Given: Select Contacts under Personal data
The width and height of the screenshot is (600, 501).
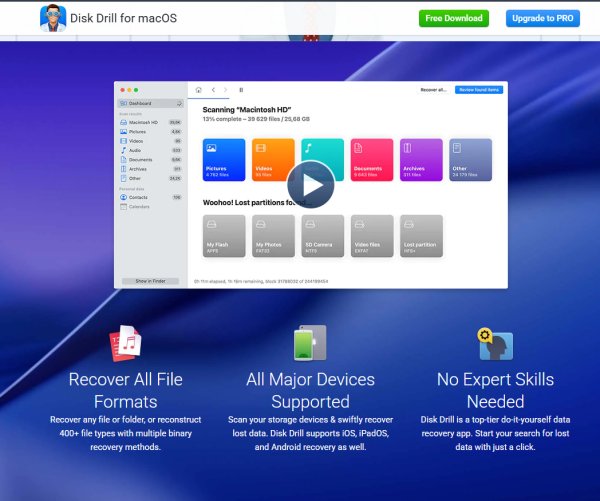Looking at the screenshot, I should click(x=150, y=197).
